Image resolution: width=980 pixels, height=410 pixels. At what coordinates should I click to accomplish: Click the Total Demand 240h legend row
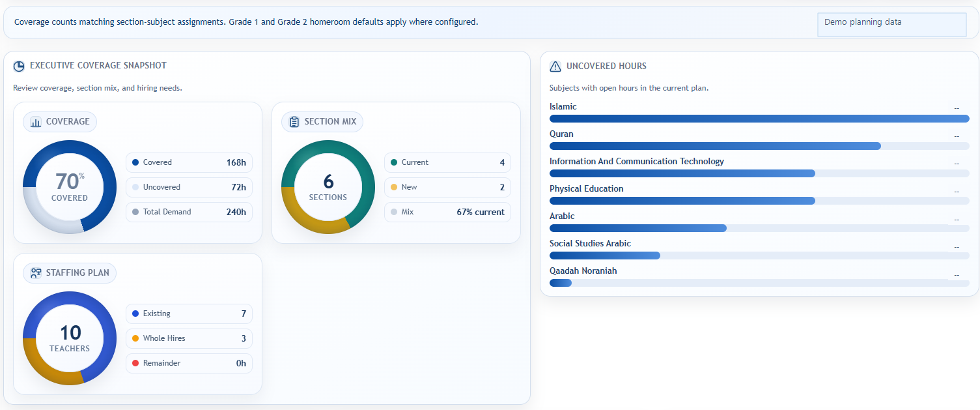tap(189, 212)
